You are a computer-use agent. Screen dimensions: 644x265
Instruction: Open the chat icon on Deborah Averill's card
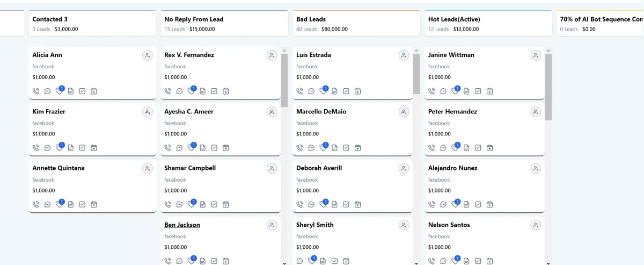(311, 204)
